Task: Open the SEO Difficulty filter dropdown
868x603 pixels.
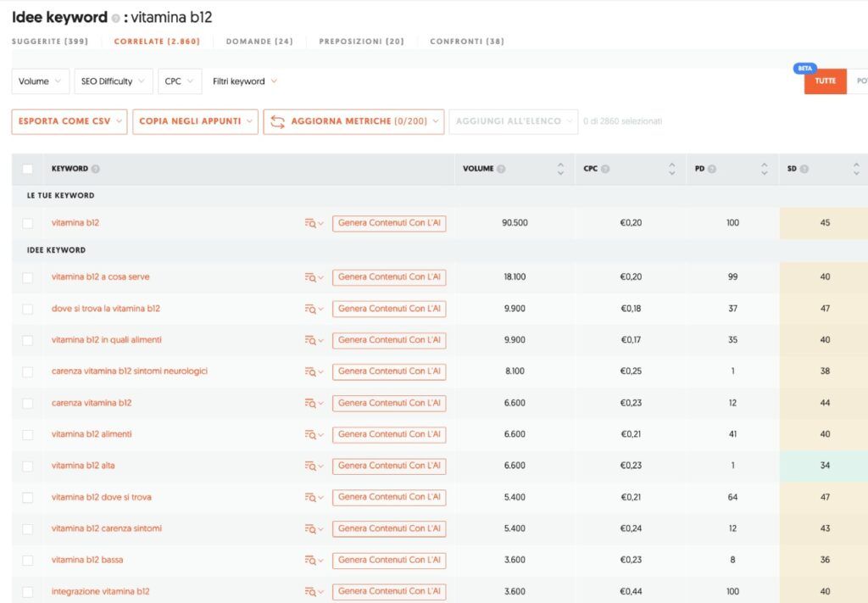Action: click(114, 81)
